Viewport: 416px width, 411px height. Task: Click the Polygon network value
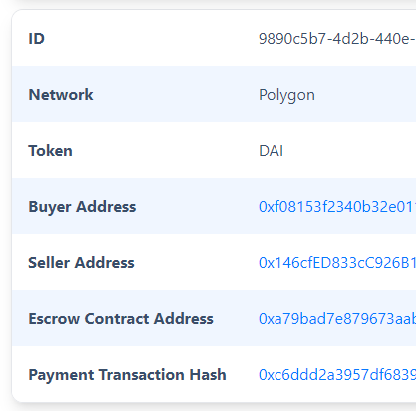click(x=287, y=95)
